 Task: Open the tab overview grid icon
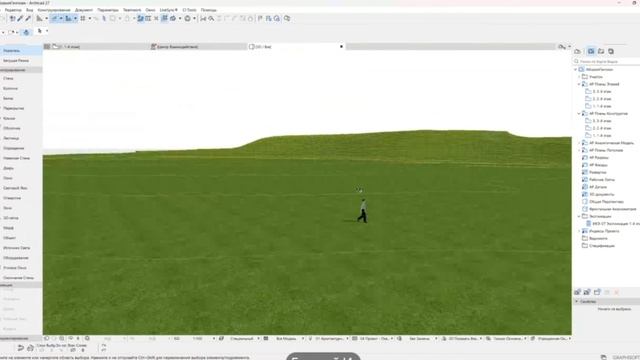coord(47,47)
